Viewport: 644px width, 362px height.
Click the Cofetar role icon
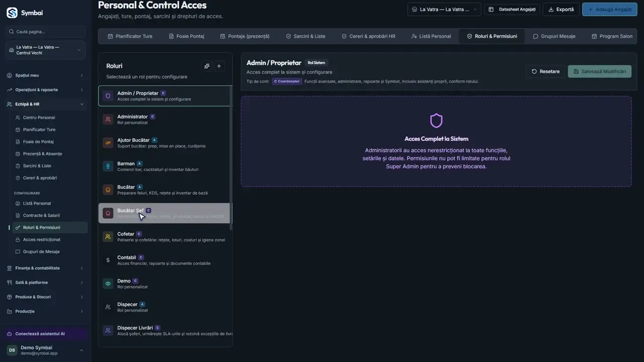108,237
